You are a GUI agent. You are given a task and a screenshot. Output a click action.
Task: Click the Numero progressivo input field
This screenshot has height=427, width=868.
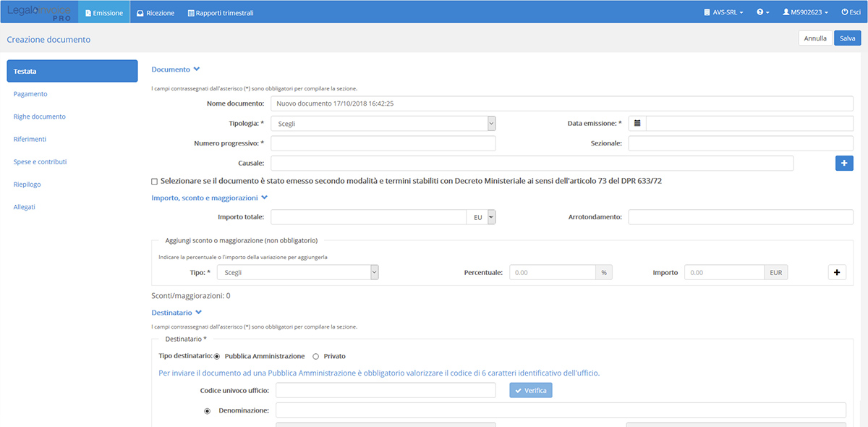(383, 143)
